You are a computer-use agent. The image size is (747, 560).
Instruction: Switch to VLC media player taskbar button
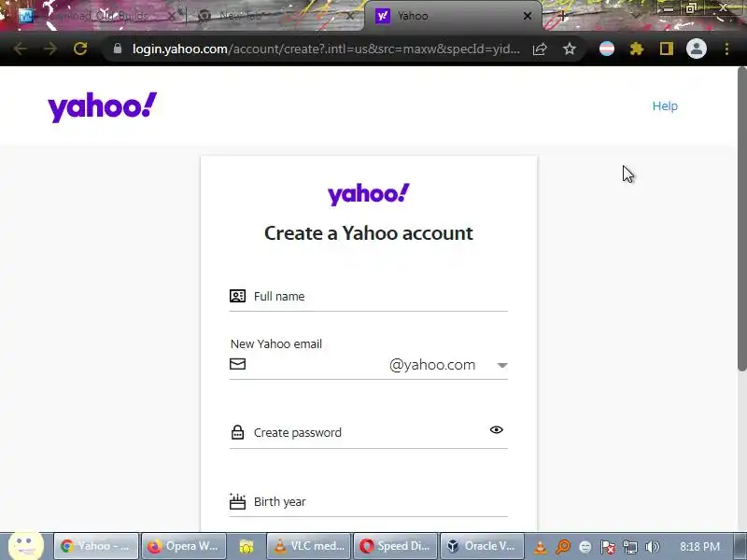point(309,546)
